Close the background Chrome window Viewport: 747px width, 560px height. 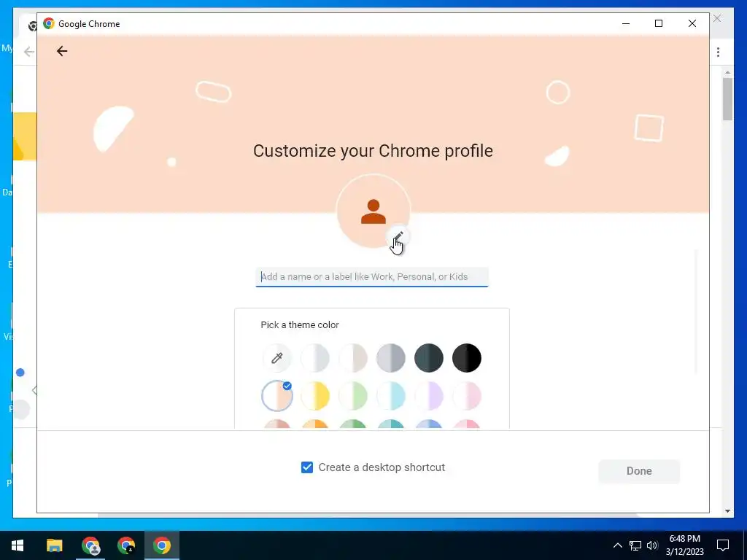[717, 18]
